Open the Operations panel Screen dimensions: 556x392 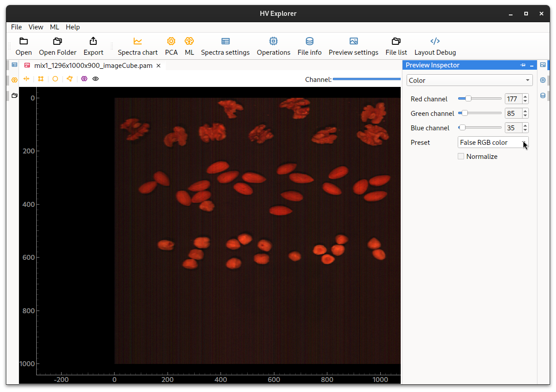[x=273, y=47]
